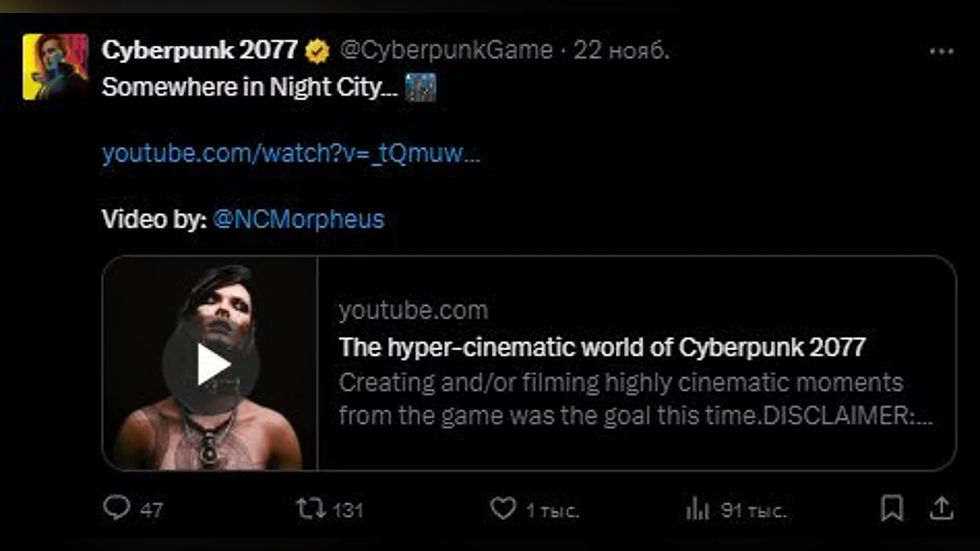View analytics via the bar chart icon
This screenshot has width=980, height=551.
pyautogui.click(x=697, y=510)
